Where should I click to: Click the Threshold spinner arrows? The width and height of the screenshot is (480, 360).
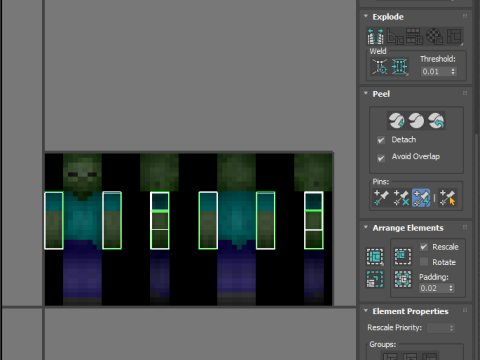(x=453, y=71)
